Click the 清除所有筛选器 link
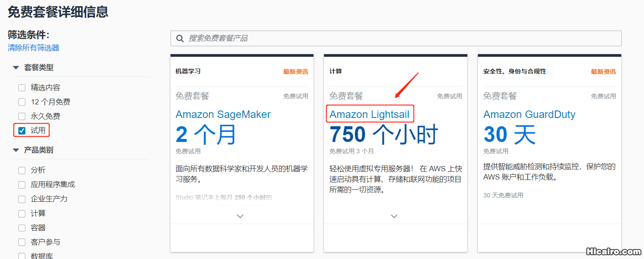The width and height of the screenshot is (644, 259). tap(33, 48)
